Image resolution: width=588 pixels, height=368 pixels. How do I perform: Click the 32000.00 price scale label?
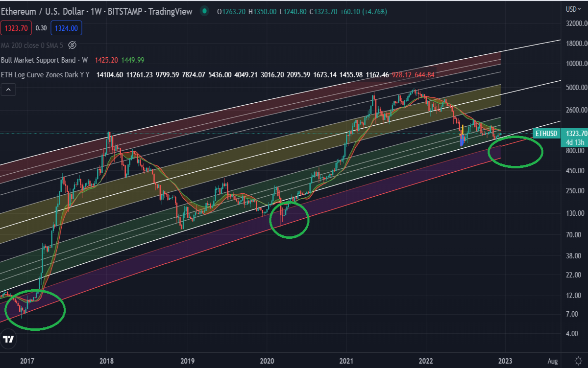coord(576,23)
